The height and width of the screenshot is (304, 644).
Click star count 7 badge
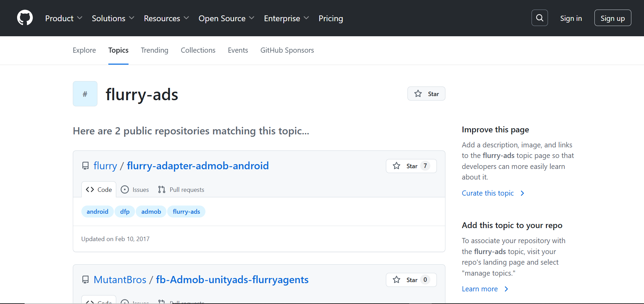click(x=425, y=166)
